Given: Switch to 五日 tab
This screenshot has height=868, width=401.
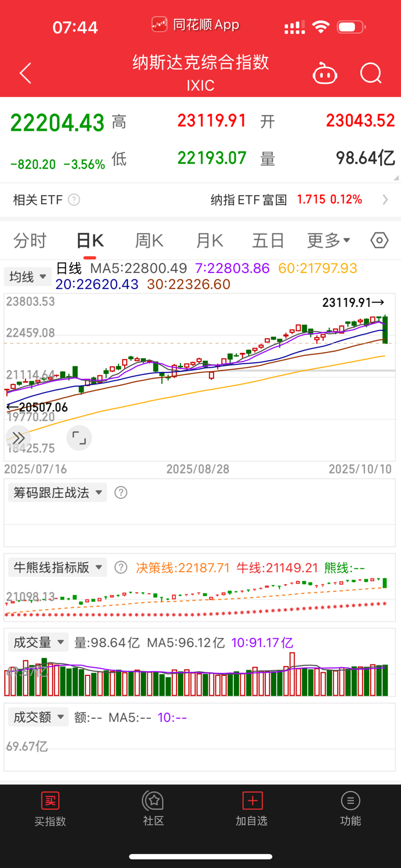Looking at the screenshot, I should point(268,241).
